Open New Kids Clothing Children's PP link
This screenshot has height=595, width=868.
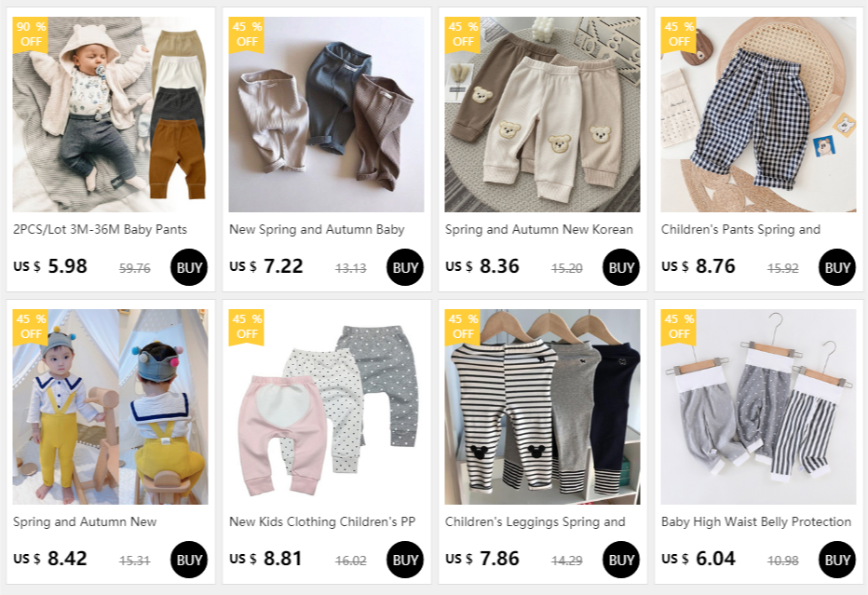click(322, 522)
